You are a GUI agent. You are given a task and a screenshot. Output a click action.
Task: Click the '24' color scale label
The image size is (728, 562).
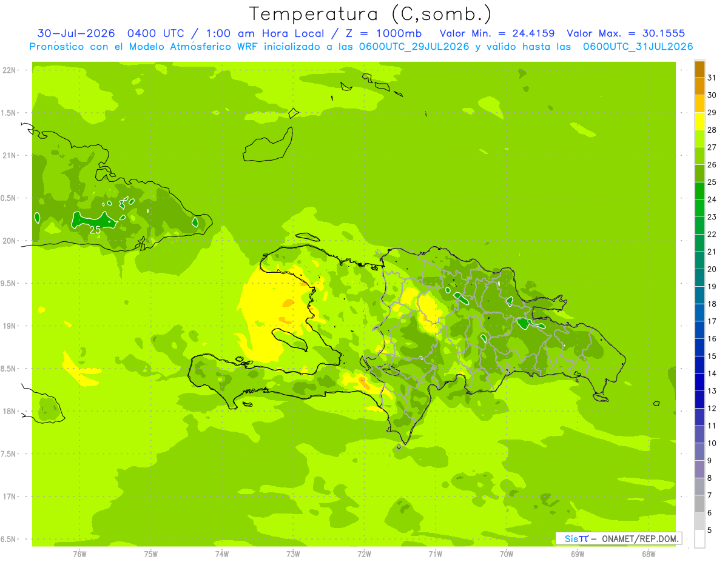[x=712, y=199]
